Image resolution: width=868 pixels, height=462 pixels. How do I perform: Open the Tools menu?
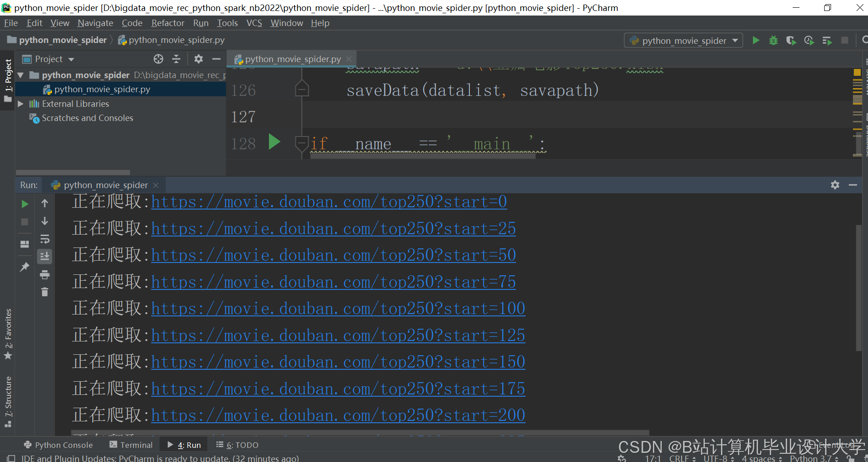pos(227,23)
